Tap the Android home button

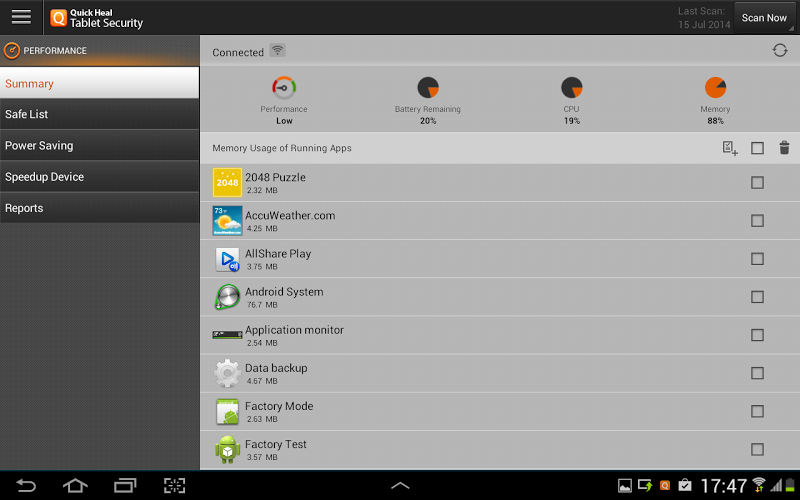(75, 485)
